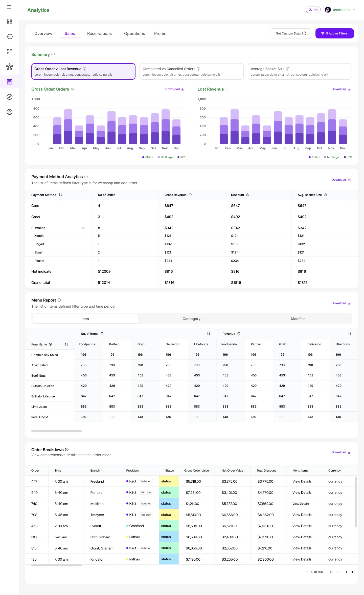The width and height of the screenshot is (364, 595).
Task: Click info icon beside Menu Report
Action: pos(59,300)
